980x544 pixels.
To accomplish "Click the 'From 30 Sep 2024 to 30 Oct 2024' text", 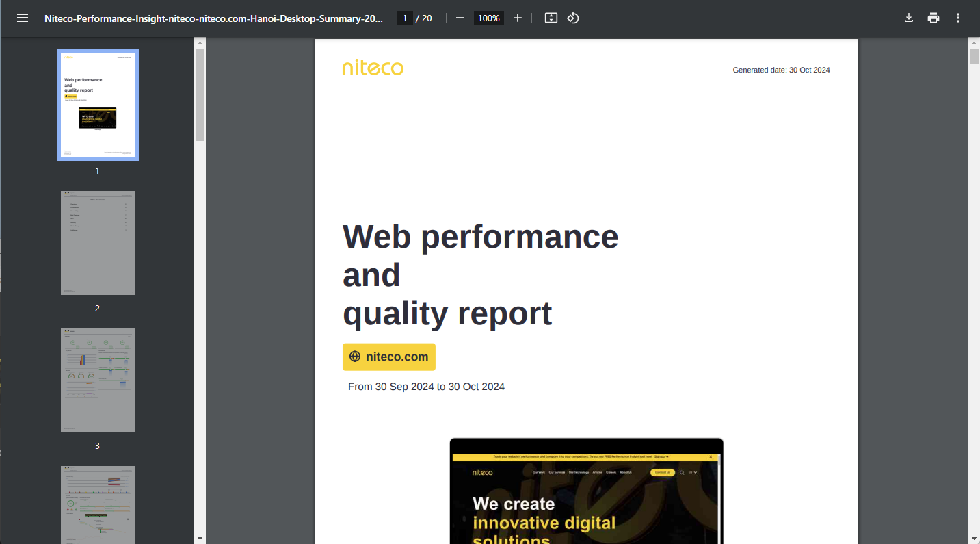I will (x=426, y=387).
